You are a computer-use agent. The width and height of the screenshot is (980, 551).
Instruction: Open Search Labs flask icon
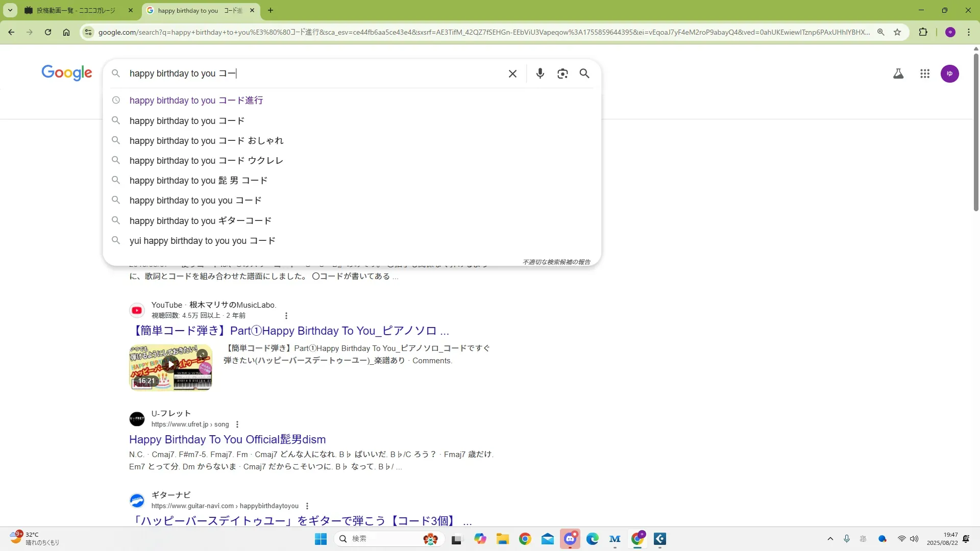[898, 73]
